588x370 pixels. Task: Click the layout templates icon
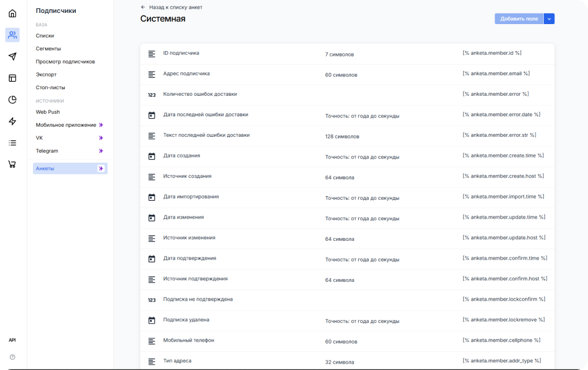[x=12, y=78]
